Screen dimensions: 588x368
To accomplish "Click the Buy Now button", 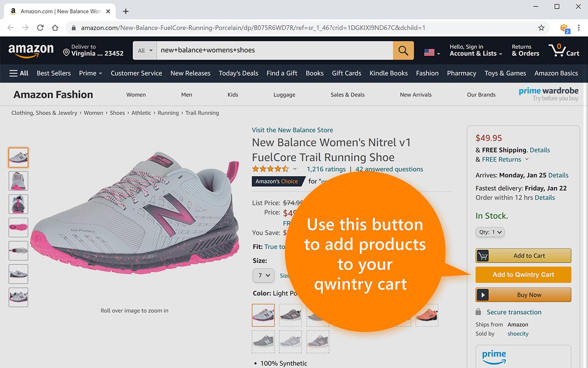I will (x=523, y=295).
